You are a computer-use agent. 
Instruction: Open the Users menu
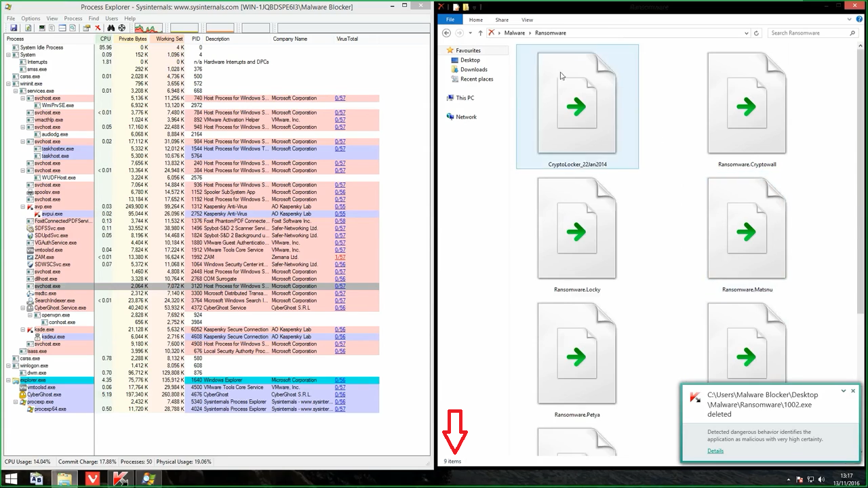pyautogui.click(x=112, y=19)
